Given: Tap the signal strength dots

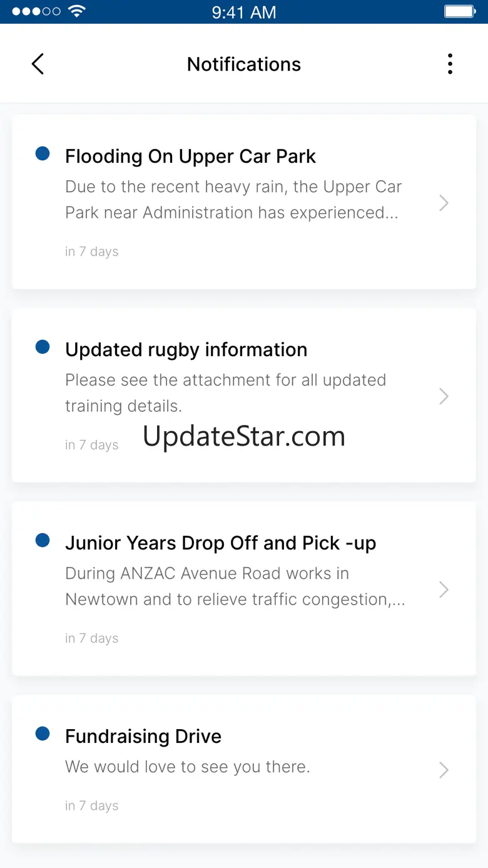Looking at the screenshot, I should coord(36,12).
